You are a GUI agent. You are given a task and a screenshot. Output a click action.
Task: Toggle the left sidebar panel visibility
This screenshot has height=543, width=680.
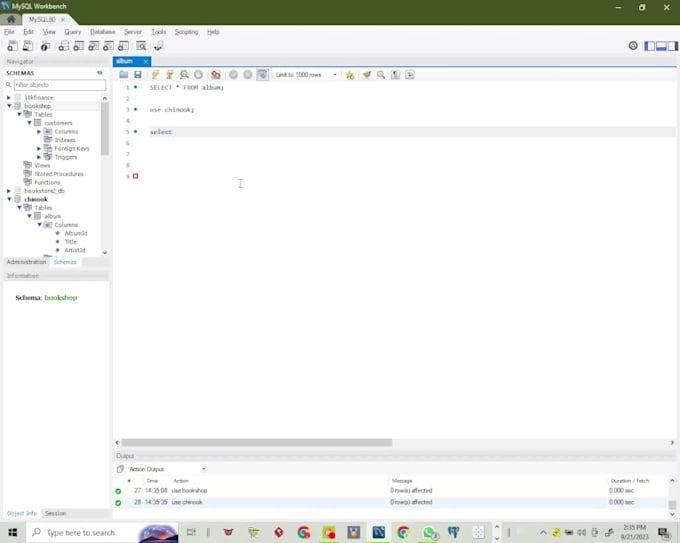(650, 46)
